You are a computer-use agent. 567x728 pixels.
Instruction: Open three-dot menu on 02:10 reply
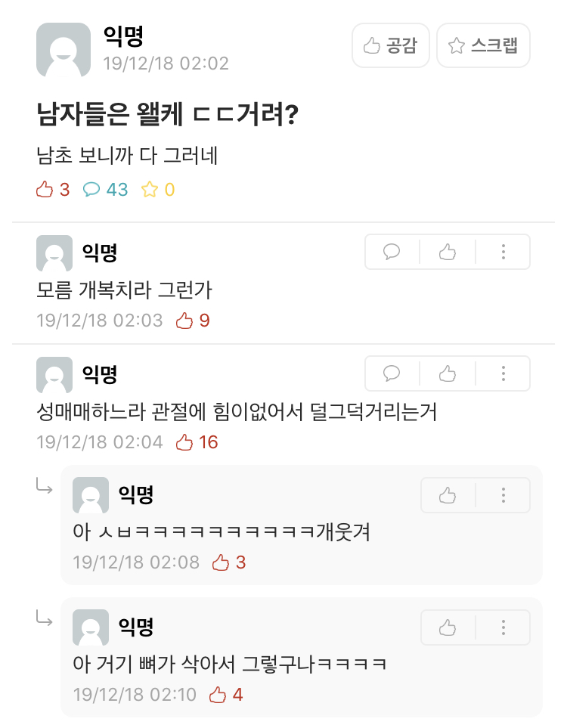[503, 627]
